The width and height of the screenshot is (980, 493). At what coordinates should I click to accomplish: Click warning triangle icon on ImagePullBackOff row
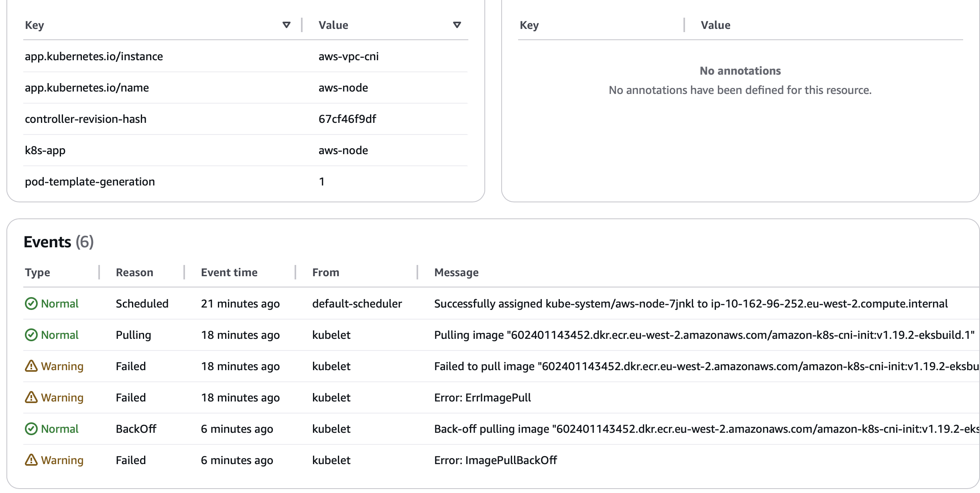pyautogui.click(x=31, y=460)
